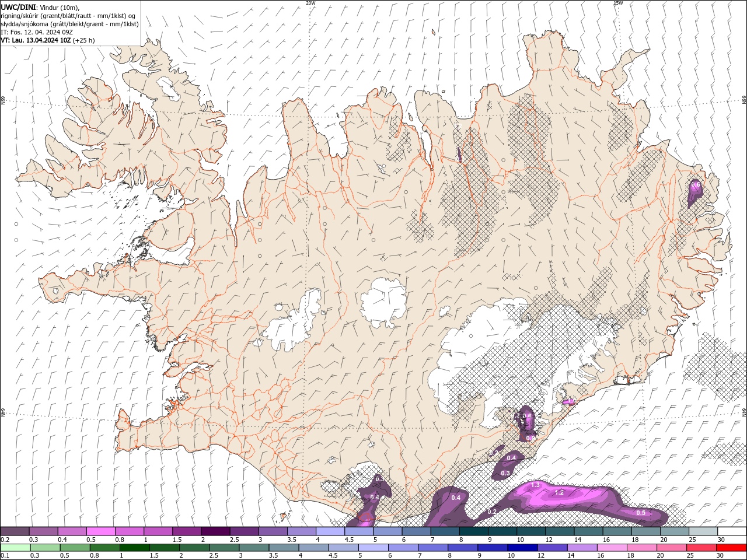Click the bright red swatch labeled 30, lower scale

coord(731,548)
